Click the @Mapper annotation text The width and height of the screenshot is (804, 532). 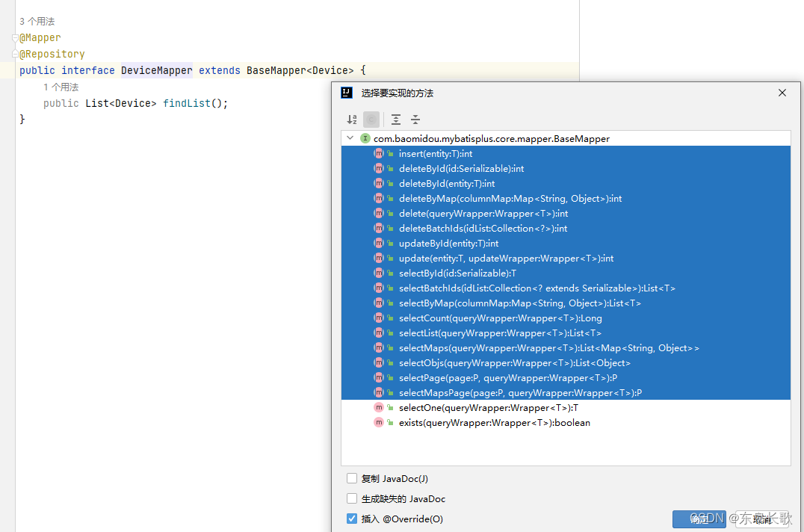[40, 38]
